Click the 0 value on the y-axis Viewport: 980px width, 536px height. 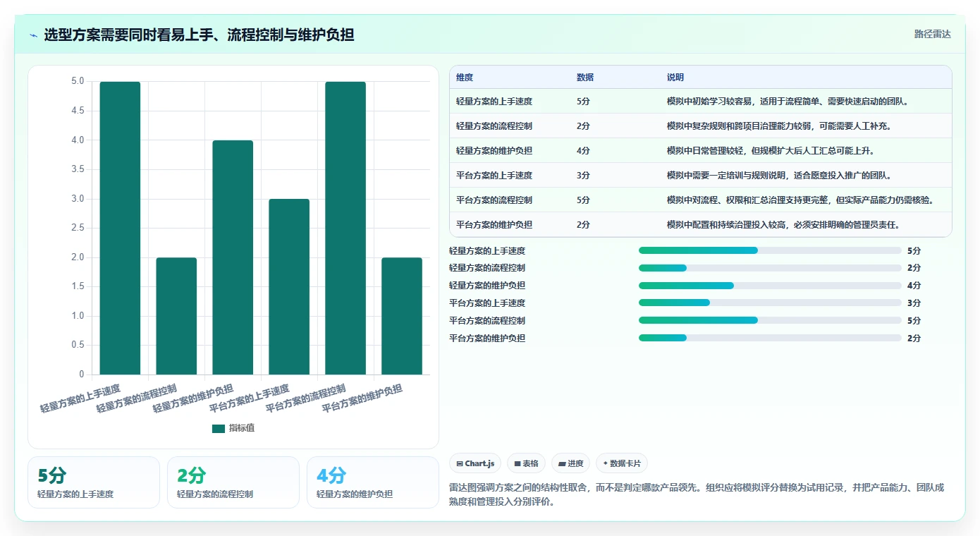point(82,374)
